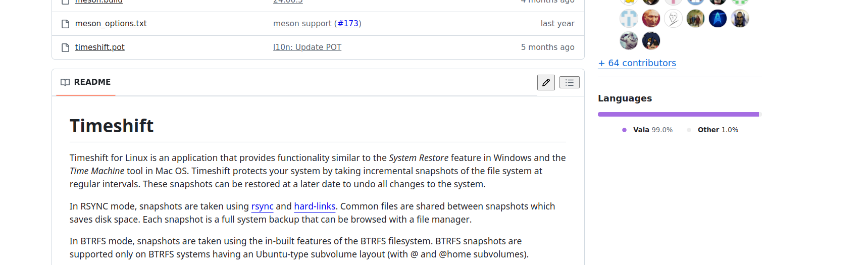The height and width of the screenshot is (265, 868).
Task: Open the 'meson support' commit message
Action: tap(302, 24)
